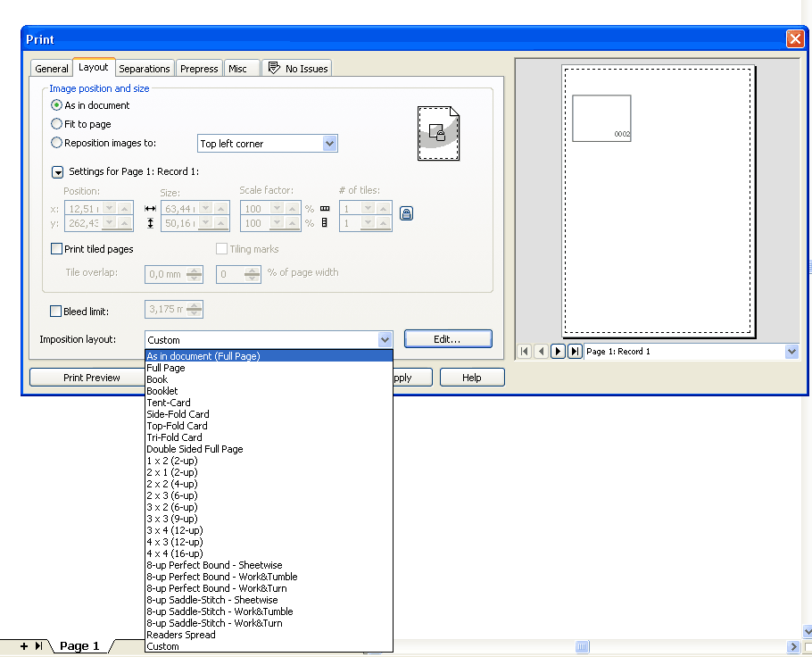
Task: Switch to the Separations tab
Action: (144, 69)
